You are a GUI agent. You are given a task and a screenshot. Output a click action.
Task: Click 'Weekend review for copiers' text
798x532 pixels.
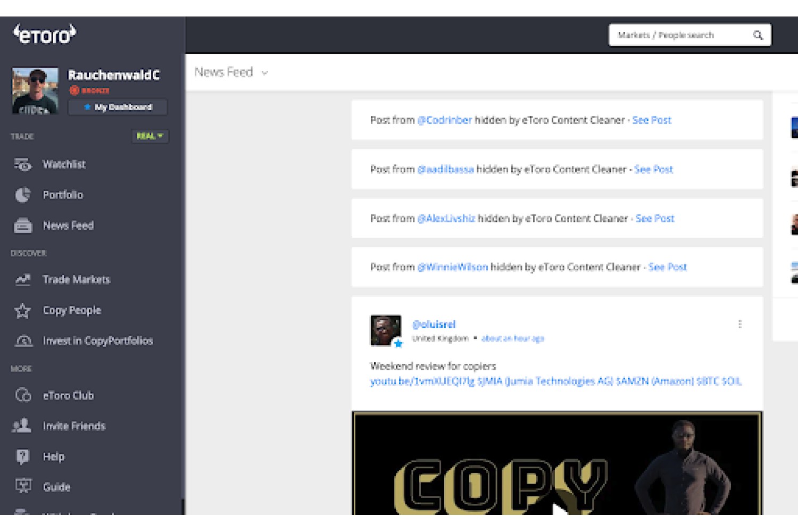[x=433, y=366]
